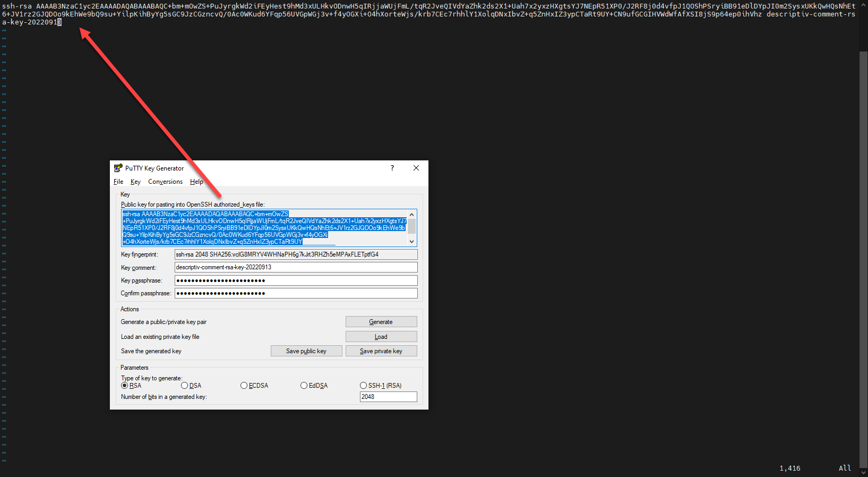Select the ECDSA key type
The image size is (868, 477).
coord(254,386)
